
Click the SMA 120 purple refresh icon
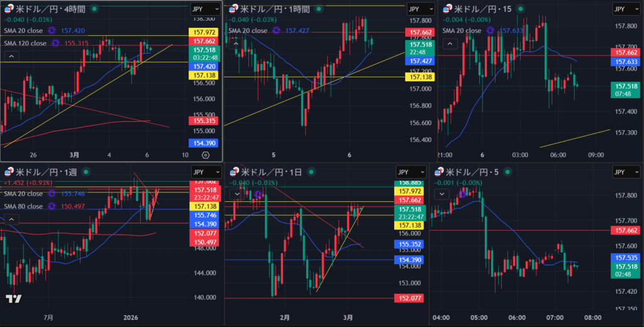55,43
